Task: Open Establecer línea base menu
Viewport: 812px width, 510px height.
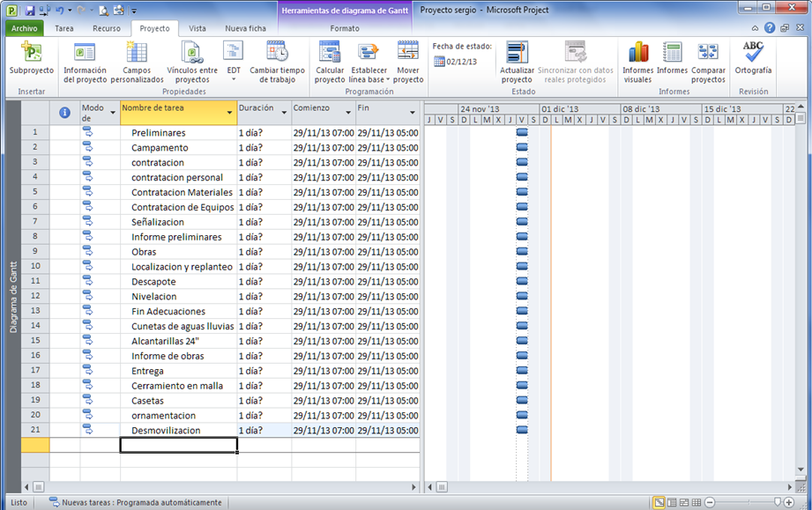Action: coord(369,63)
